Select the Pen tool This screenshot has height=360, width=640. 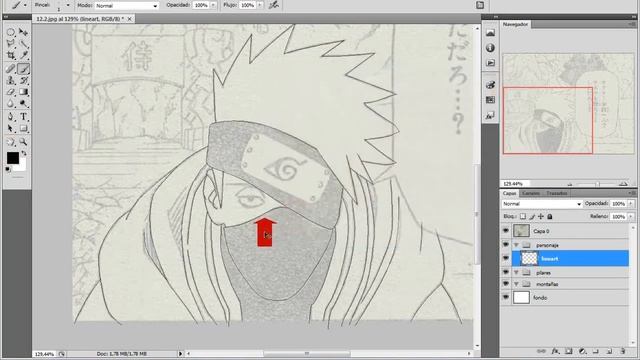click(11, 117)
